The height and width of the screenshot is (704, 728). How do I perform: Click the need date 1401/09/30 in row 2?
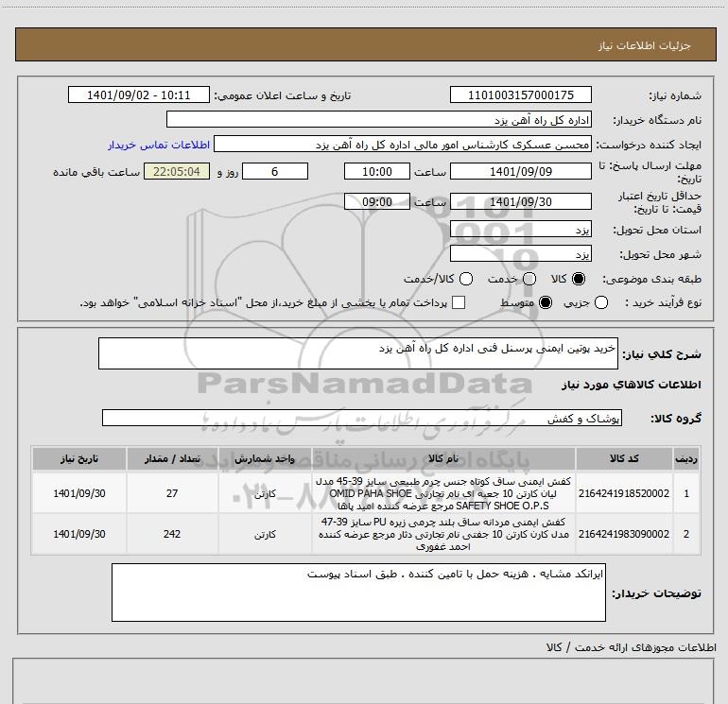tap(78, 534)
